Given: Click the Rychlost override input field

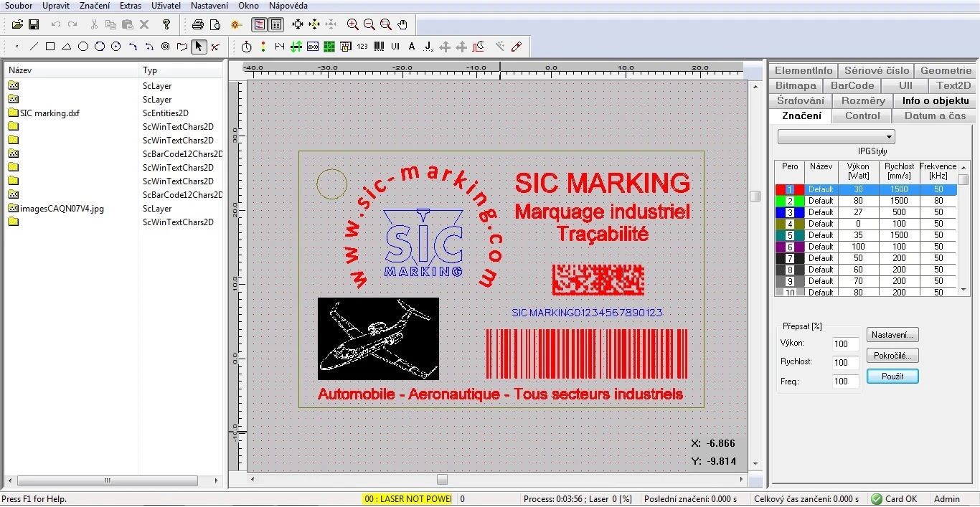Looking at the screenshot, I should click(846, 362).
